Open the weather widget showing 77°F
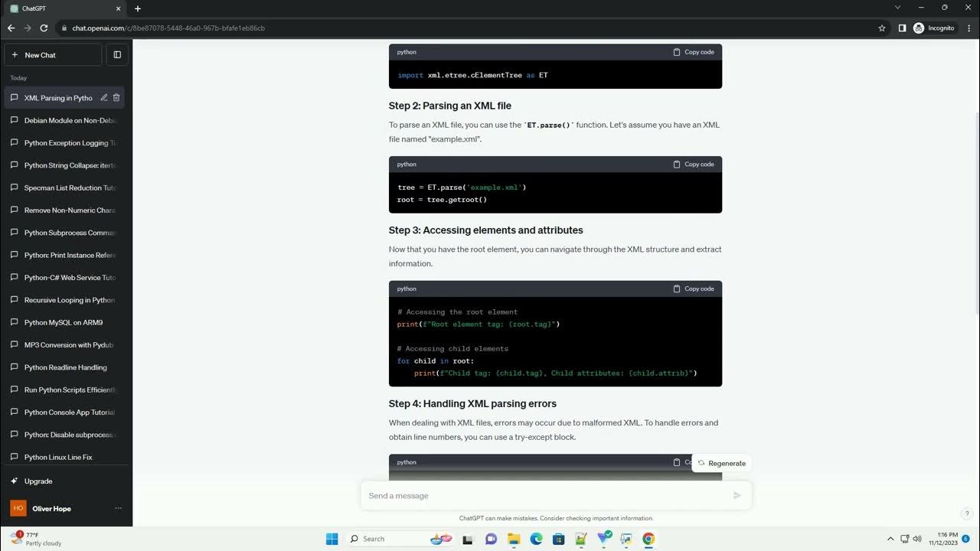980x551 pixels. (37, 539)
